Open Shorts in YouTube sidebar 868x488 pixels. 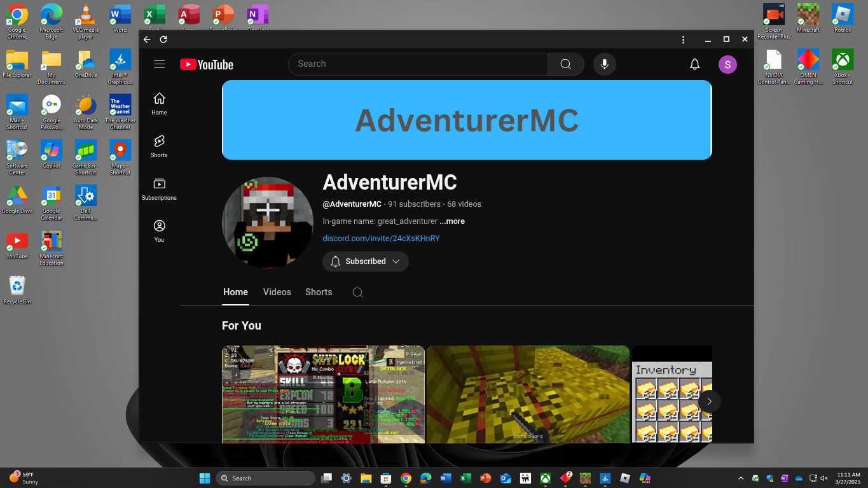160,146
